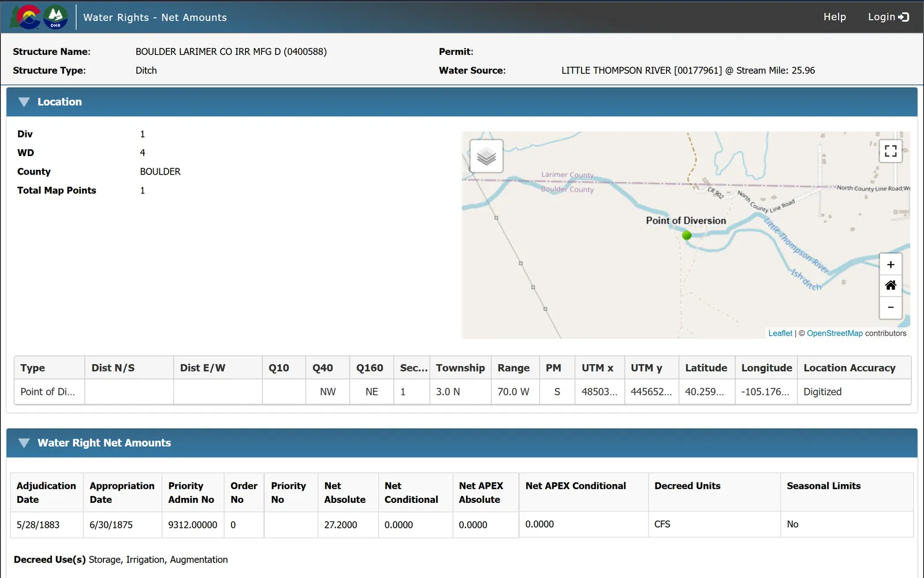The height and width of the screenshot is (578, 924).
Task: Toggle map fullscreen view
Action: pos(891,151)
